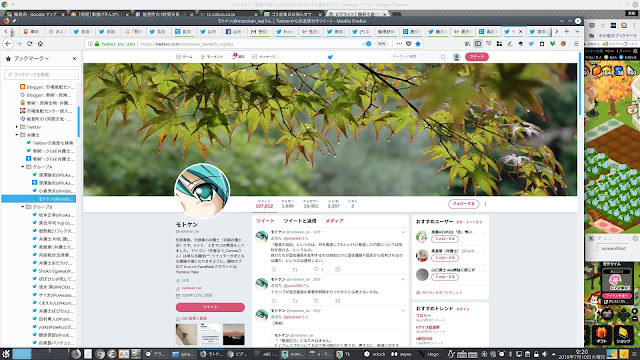Open start menu on taskbar

[x=6, y=354]
